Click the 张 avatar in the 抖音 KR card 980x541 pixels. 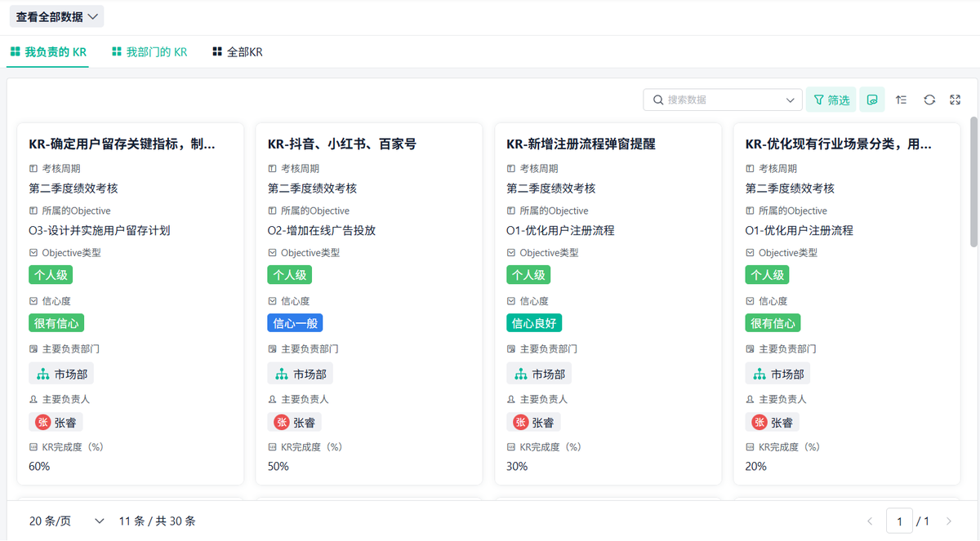(282, 422)
